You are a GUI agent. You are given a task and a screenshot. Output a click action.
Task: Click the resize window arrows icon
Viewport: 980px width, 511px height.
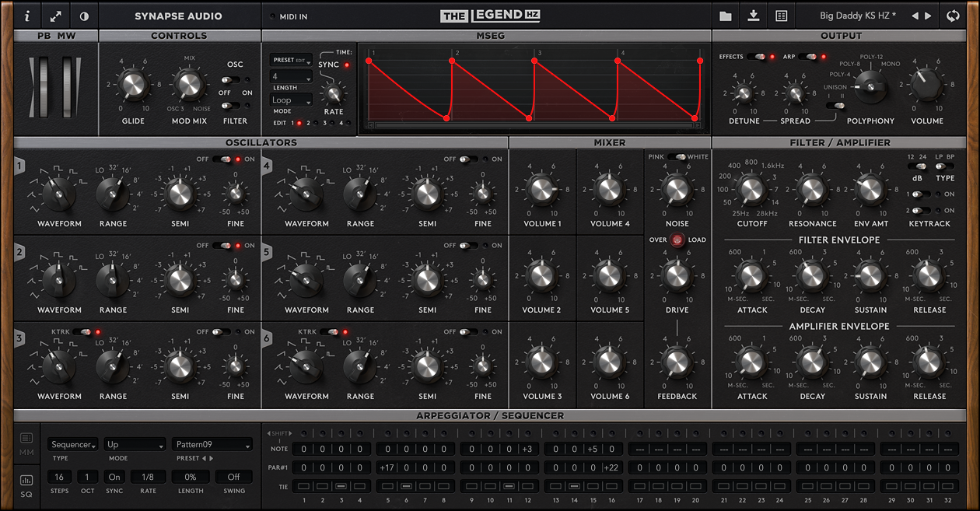point(56,16)
